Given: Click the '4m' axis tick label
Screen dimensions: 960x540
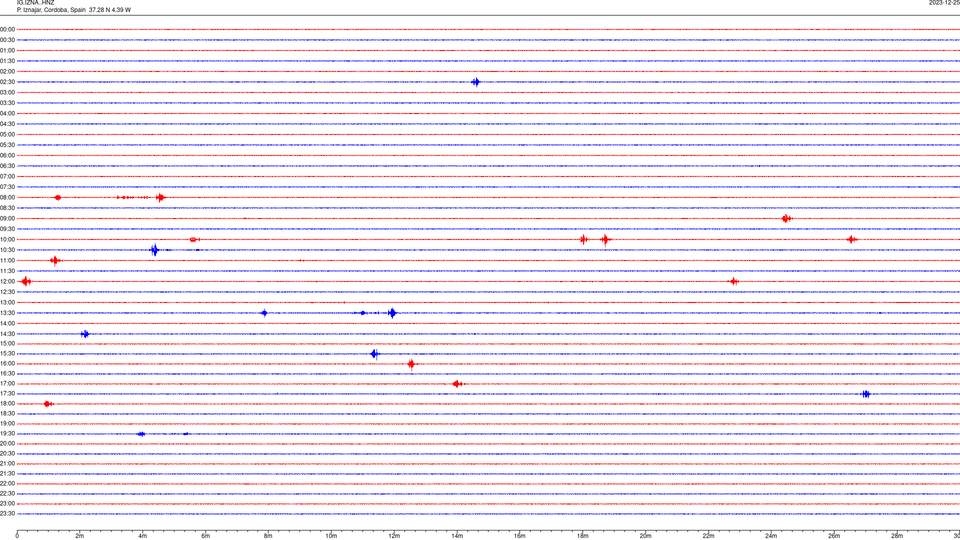Looking at the screenshot, I should [x=143, y=536].
